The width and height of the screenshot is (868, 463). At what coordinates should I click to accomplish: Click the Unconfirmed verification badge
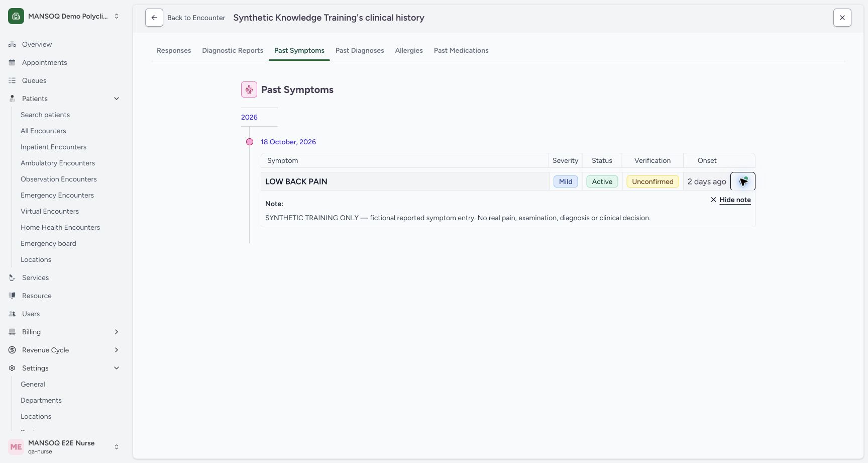point(653,181)
